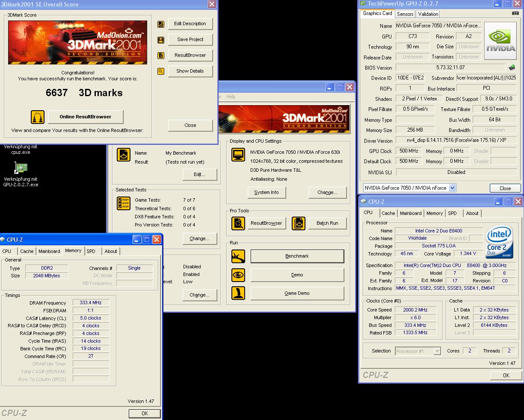Screen dimensions: 524x420
Task: Click the GPU-Z title bar icon
Action: tap(364, 3)
